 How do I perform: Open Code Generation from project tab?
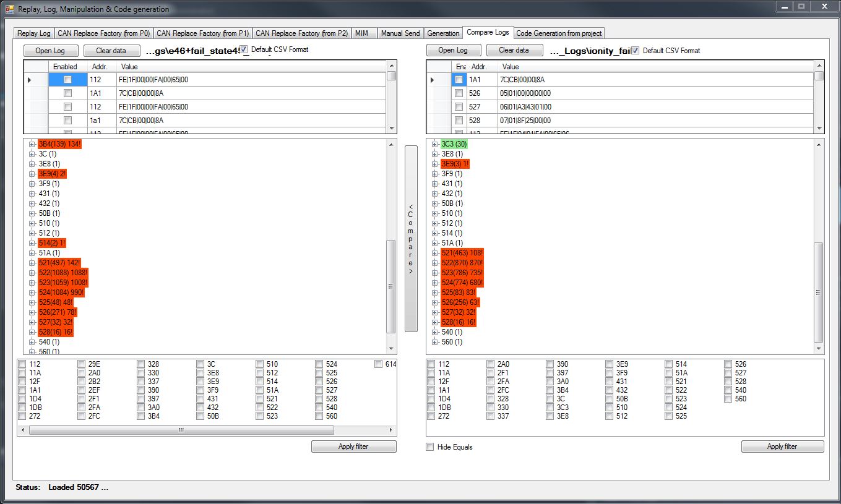coord(559,33)
